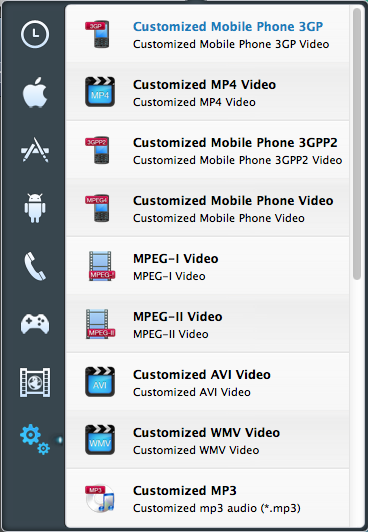Open the Recent (clock) category
The image size is (368, 532).
coord(35,34)
